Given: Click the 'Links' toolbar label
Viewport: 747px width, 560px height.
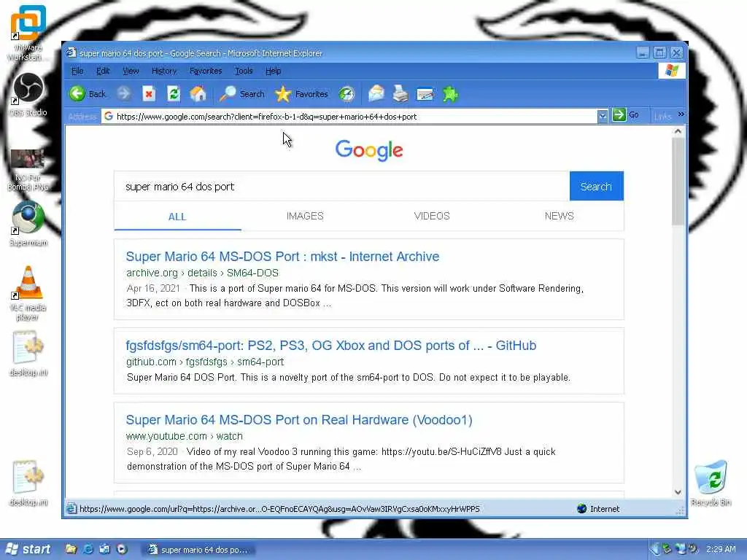Looking at the screenshot, I should click(x=662, y=116).
